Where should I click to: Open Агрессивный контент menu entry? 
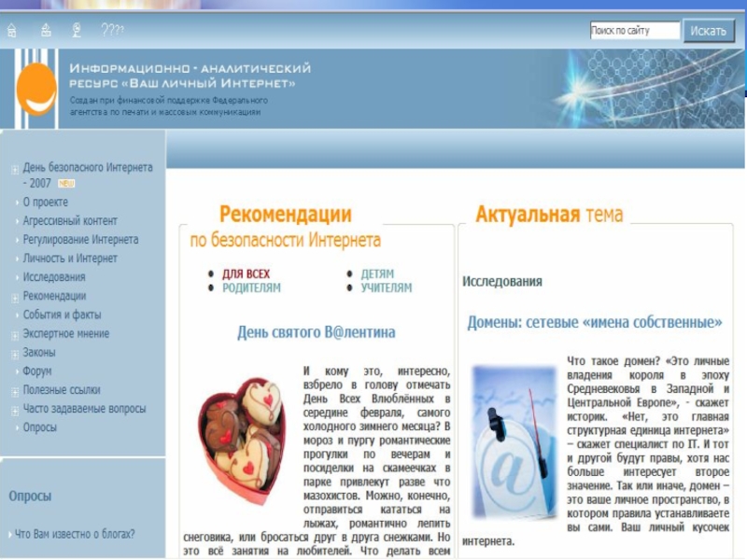(70, 221)
